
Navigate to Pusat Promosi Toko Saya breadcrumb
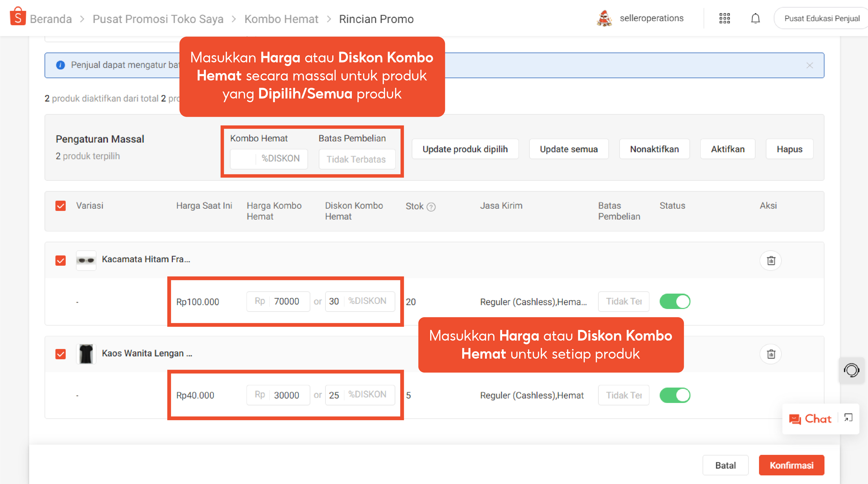(x=158, y=19)
